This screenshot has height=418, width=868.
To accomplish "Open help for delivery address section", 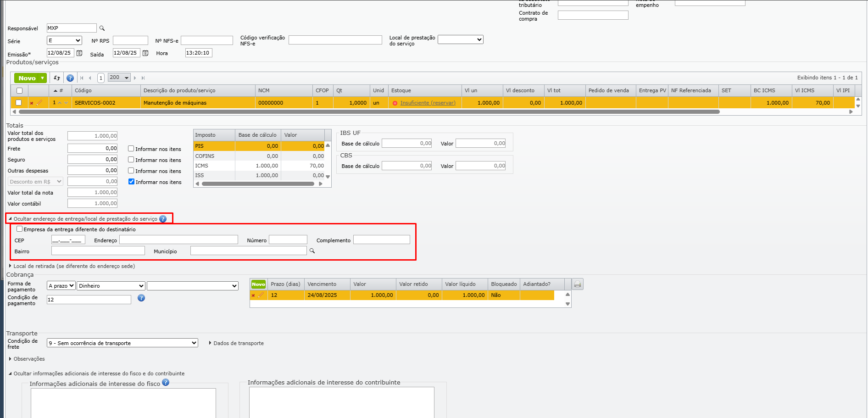I will (x=163, y=219).
